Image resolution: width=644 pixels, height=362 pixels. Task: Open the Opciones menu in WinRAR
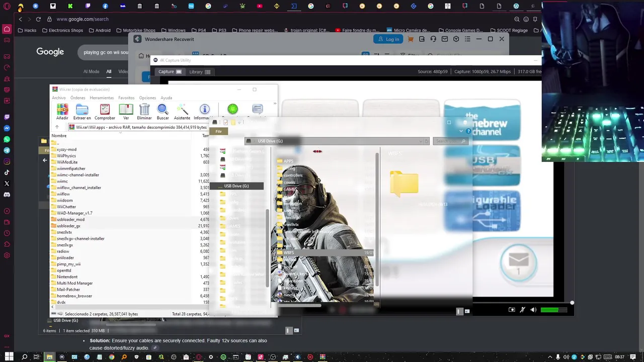coord(147,98)
